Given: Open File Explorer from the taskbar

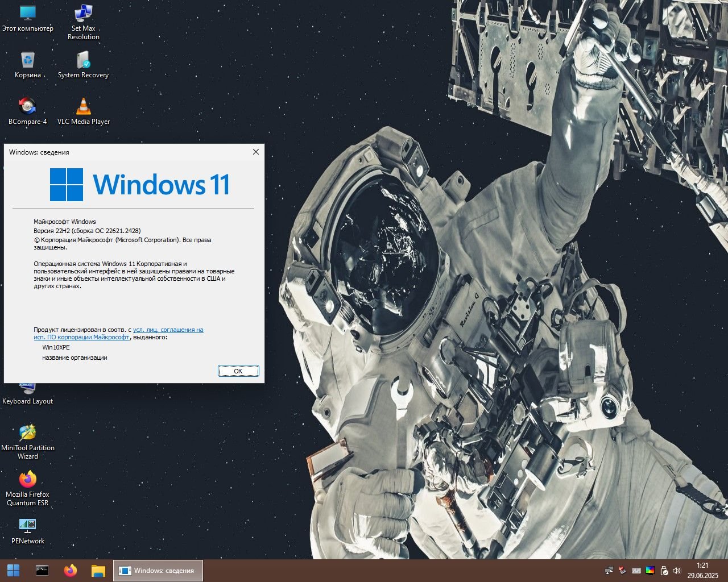Looking at the screenshot, I should pos(98,570).
